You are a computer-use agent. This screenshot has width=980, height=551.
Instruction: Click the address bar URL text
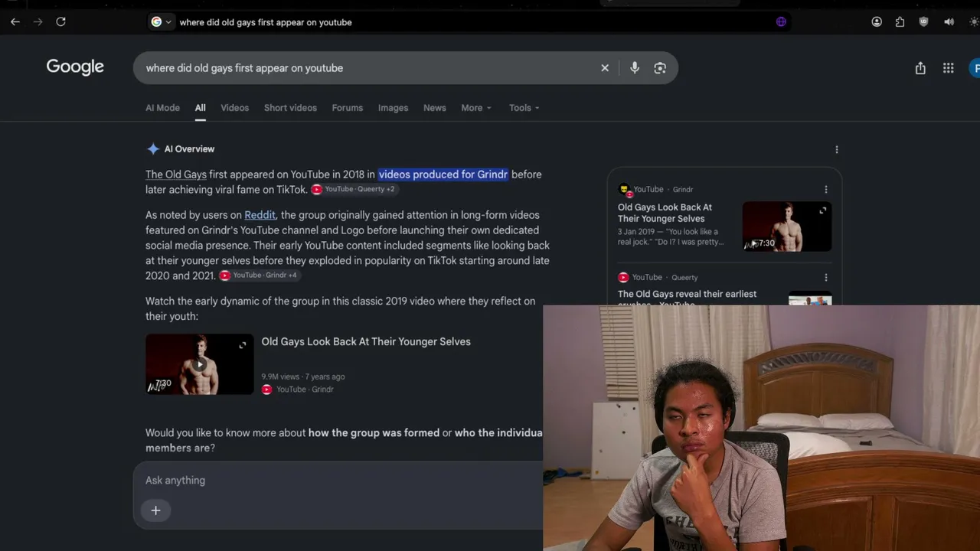pyautogui.click(x=266, y=22)
